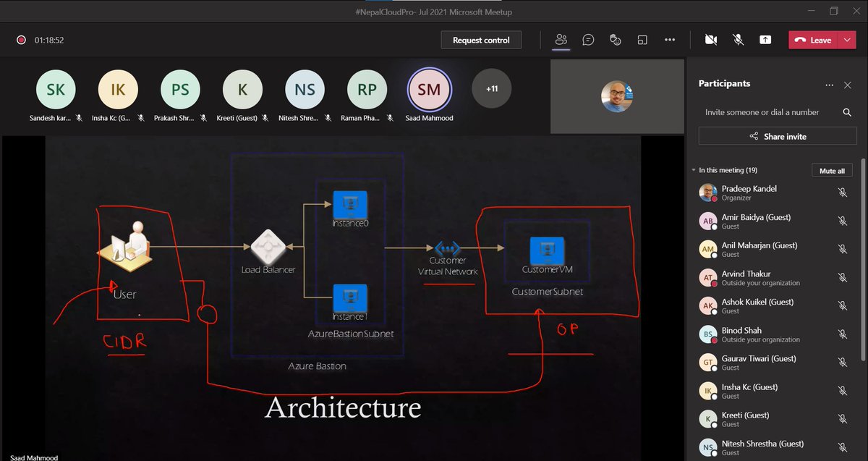Image resolution: width=868 pixels, height=461 pixels.
Task: Click the Customer Virtual Network icon
Action: (448, 248)
